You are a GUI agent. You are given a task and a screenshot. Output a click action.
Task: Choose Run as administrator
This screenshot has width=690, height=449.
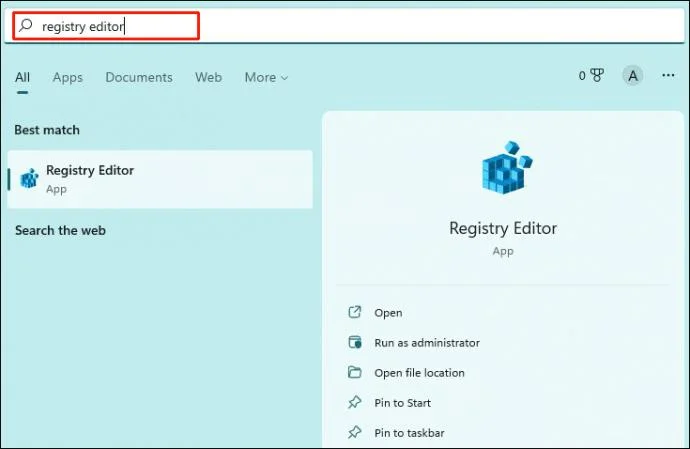pos(427,342)
